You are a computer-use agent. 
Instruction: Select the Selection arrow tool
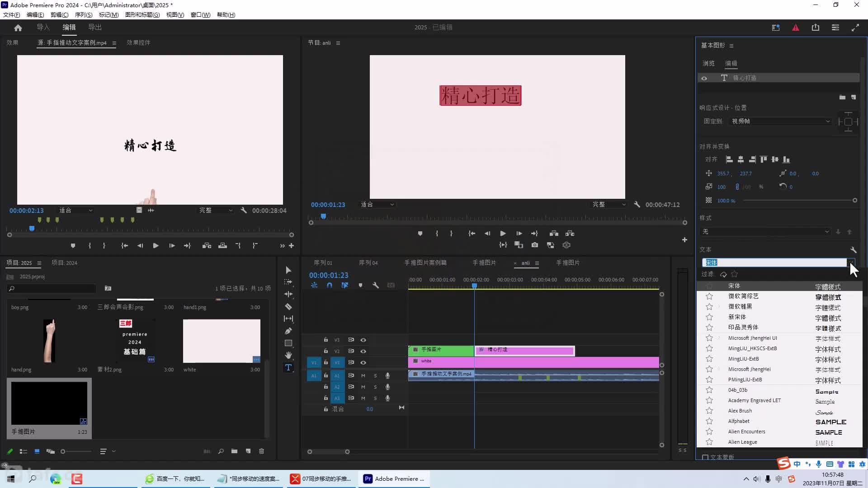pyautogui.click(x=288, y=270)
